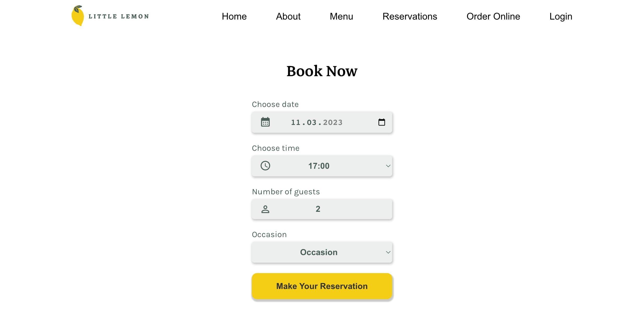Select the date field showing 11.03.2023
The image size is (644, 325).
tap(322, 122)
